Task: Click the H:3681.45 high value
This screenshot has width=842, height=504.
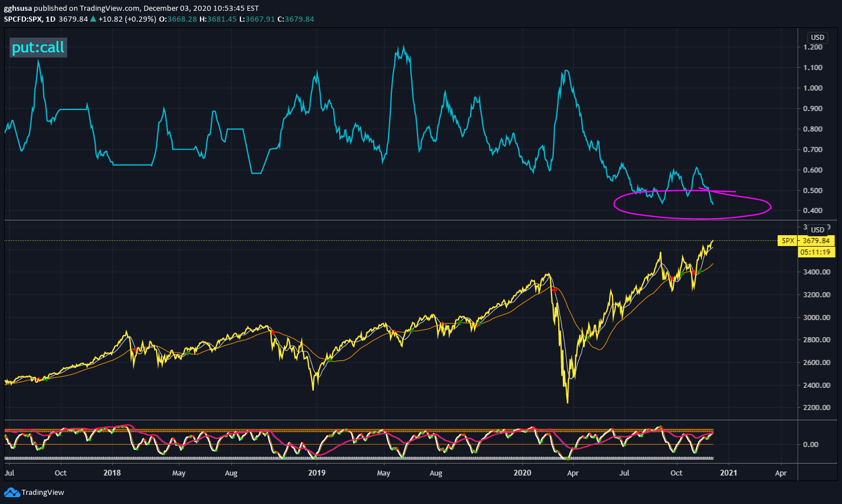Action: (x=218, y=19)
